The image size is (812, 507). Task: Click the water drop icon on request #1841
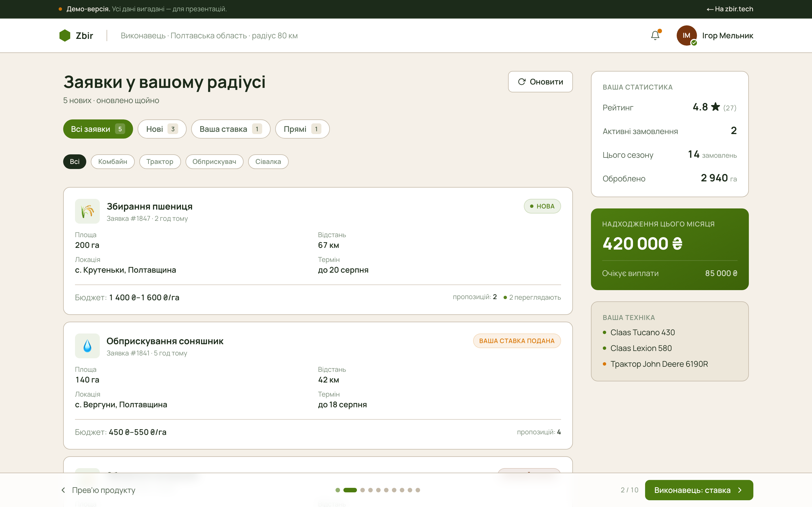coord(87,346)
